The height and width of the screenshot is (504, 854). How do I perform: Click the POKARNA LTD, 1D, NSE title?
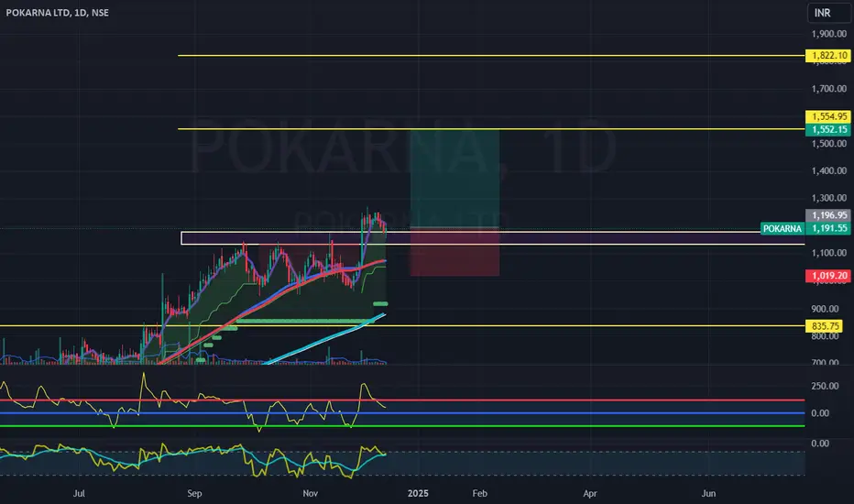click(57, 13)
